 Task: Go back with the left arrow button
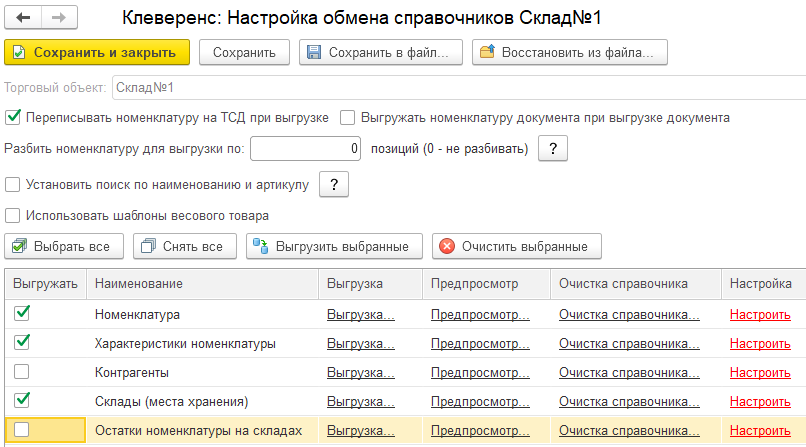[x=23, y=17]
